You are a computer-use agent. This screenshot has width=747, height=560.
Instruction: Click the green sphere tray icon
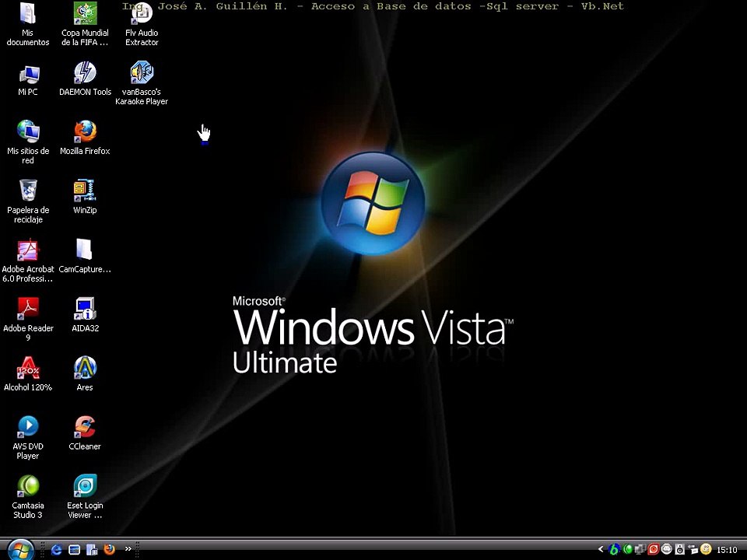coord(628,550)
